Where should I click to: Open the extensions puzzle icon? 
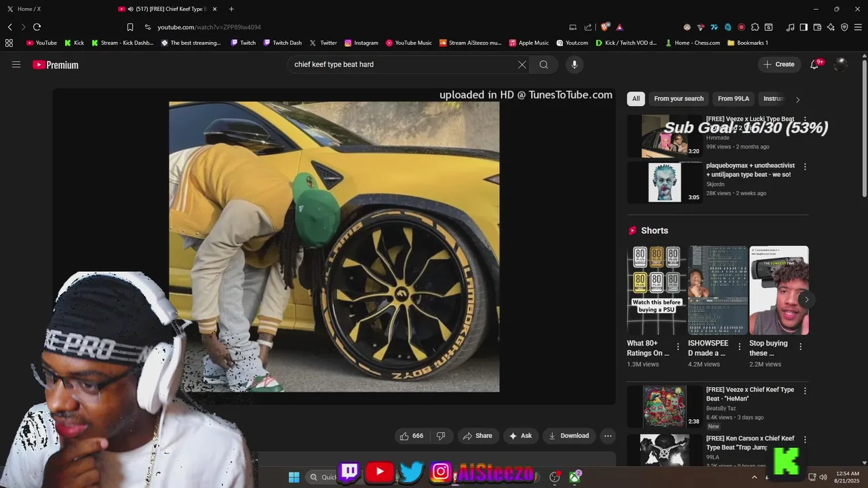tap(755, 27)
